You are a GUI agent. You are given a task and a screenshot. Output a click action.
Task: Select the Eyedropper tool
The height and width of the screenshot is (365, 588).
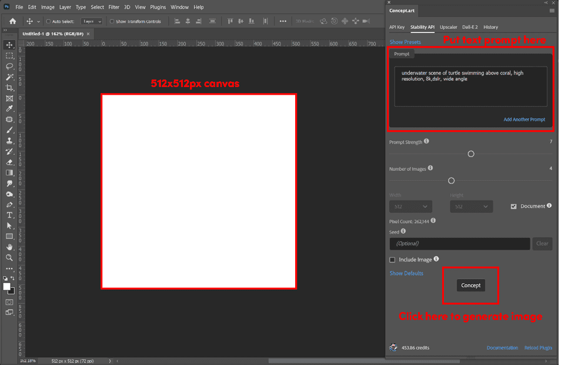click(x=9, y=109)
